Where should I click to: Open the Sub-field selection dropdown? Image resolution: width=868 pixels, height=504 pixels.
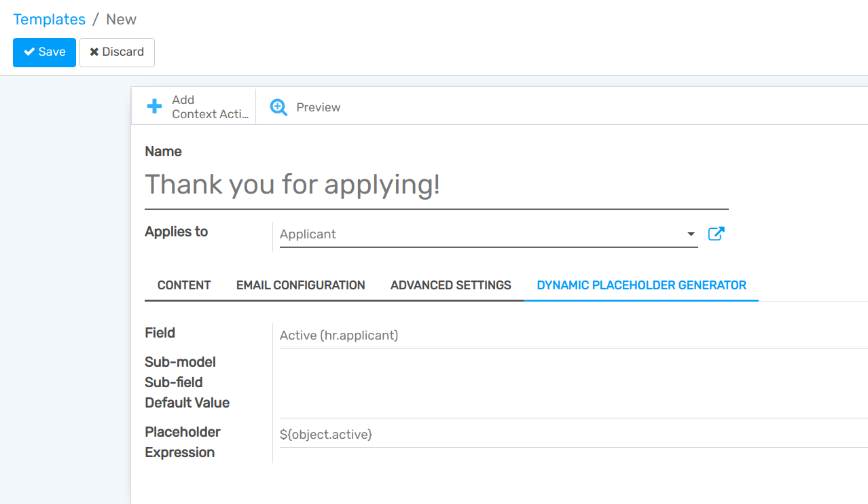(475, 382)
